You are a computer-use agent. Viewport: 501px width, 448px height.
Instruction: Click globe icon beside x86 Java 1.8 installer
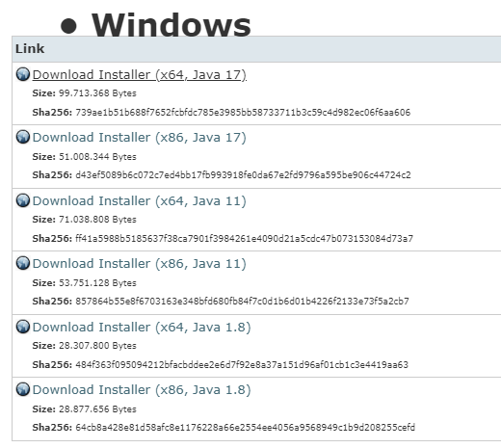[x=23, y=389]
